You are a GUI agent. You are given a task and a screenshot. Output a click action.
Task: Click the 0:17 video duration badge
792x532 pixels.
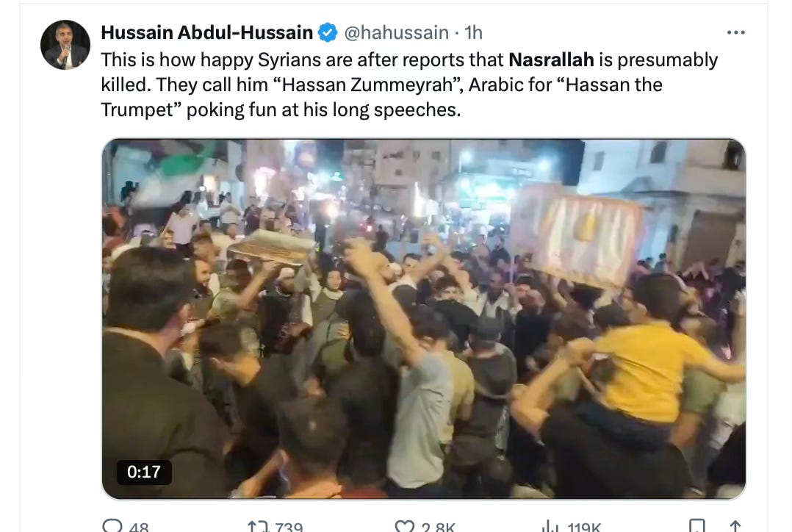[x=144, y=472]
